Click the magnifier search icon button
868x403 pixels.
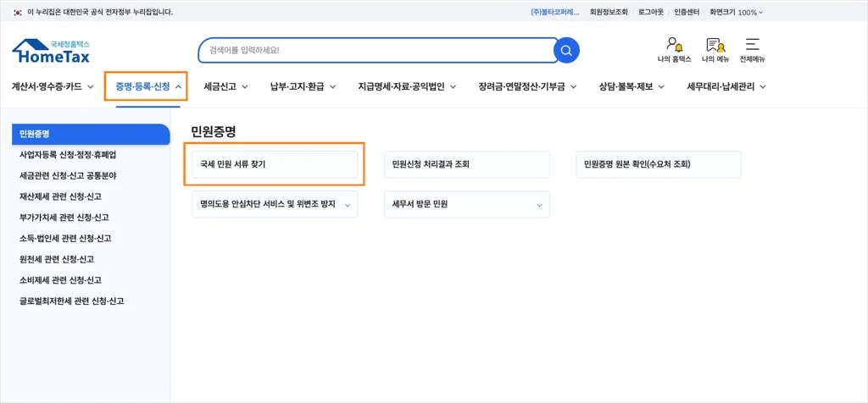(566, 50)
